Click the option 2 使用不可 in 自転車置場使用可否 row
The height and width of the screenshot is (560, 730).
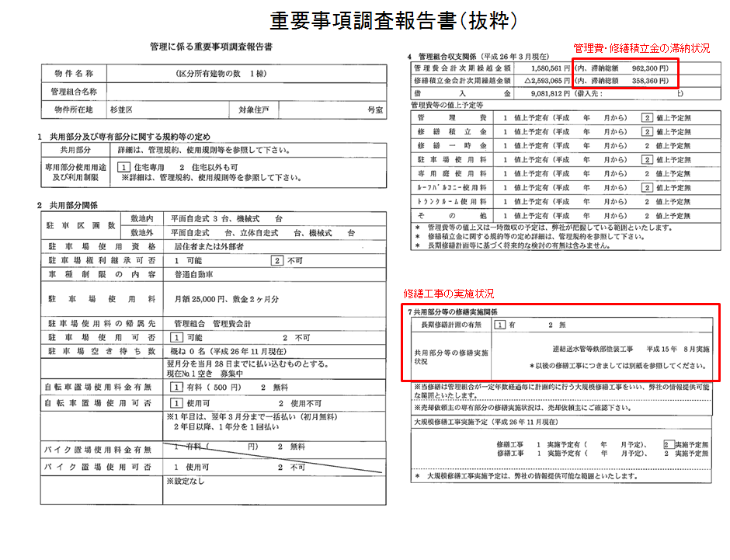(301, 403)
